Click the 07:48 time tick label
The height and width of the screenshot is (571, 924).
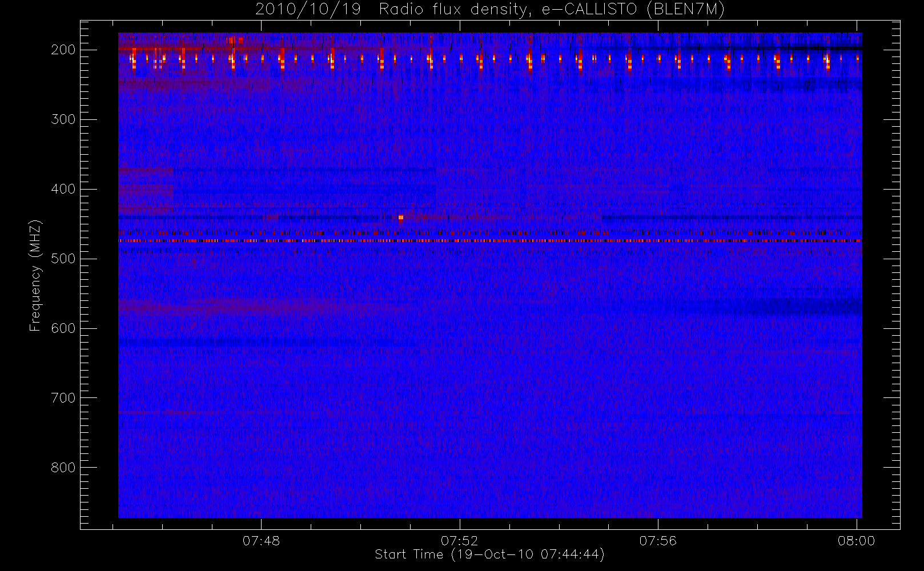click(261, 541)
